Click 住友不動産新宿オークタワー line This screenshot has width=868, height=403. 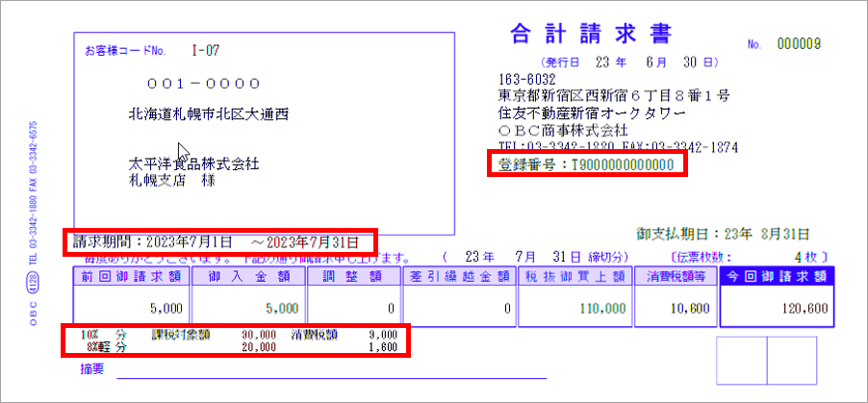(x=593, y=113)
